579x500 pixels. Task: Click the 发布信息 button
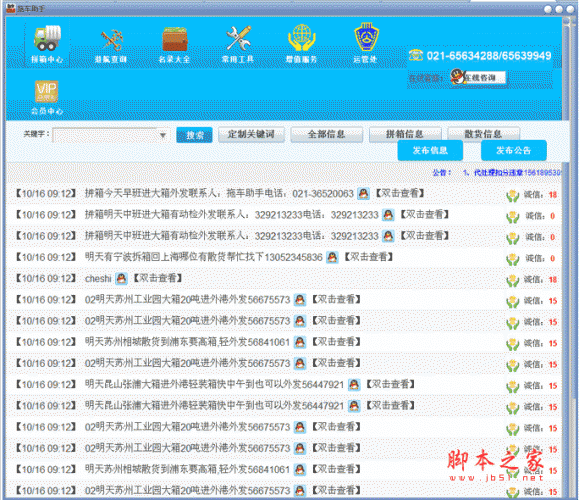coord(430,150)
